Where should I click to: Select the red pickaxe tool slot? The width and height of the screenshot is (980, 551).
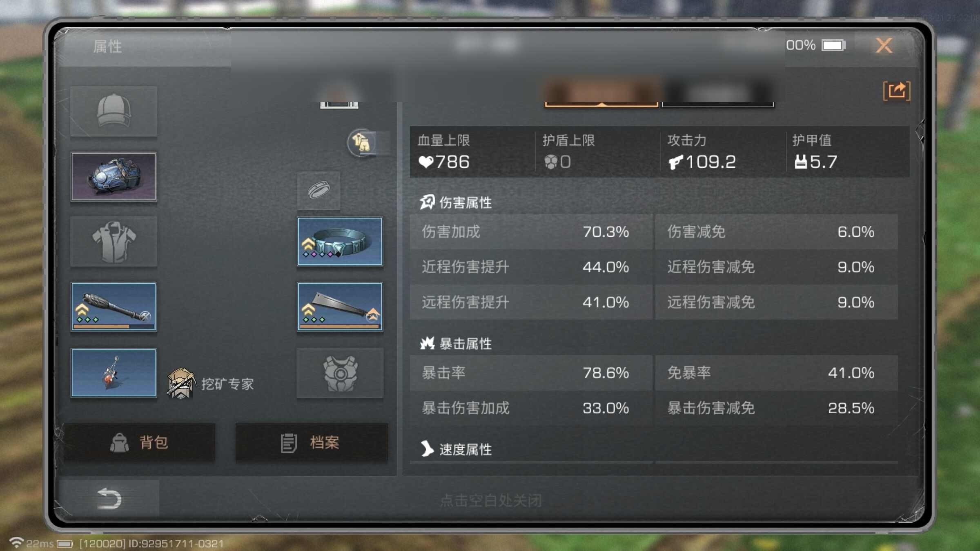point(114,373)
